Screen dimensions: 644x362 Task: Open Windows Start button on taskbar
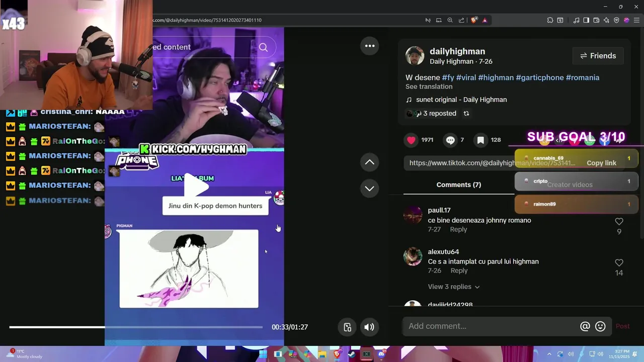point(263,354)
